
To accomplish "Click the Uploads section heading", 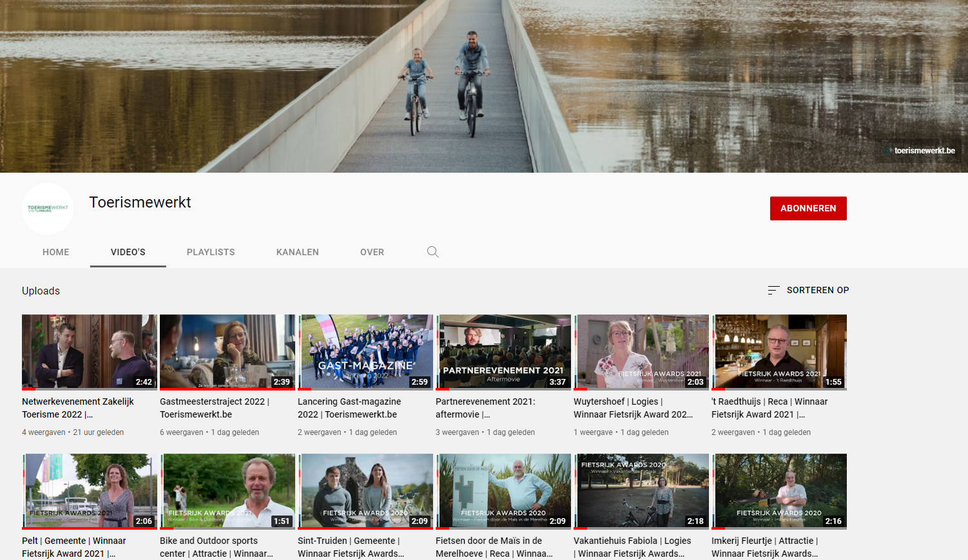I will (x=41, y=291).
